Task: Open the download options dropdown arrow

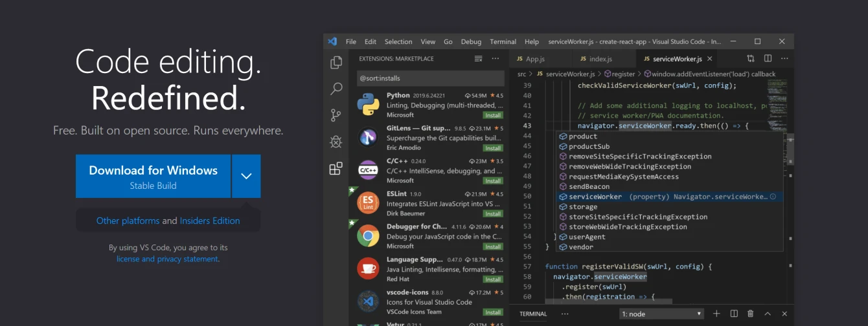Action: [246, 176]
